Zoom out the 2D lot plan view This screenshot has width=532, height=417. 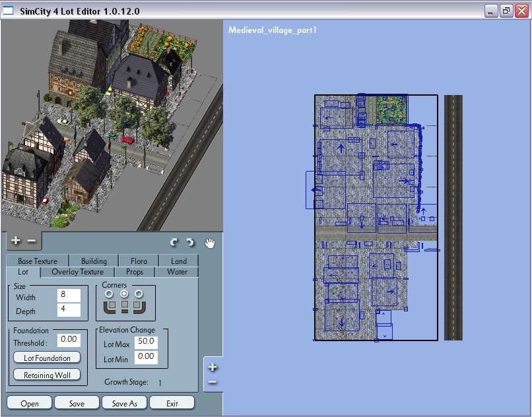213,382
